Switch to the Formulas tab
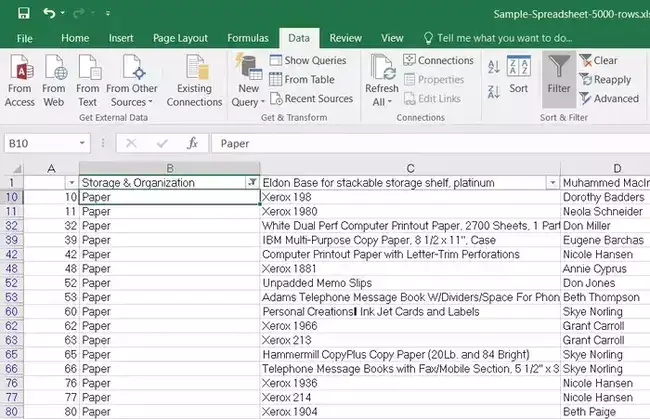 click(x=248, y=38)
